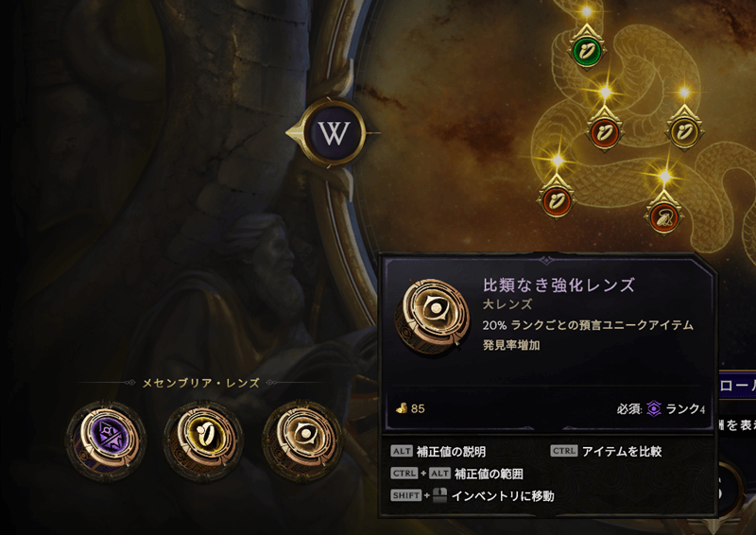
Task: Pick the purple Mesembria lens
Action: 106,440
